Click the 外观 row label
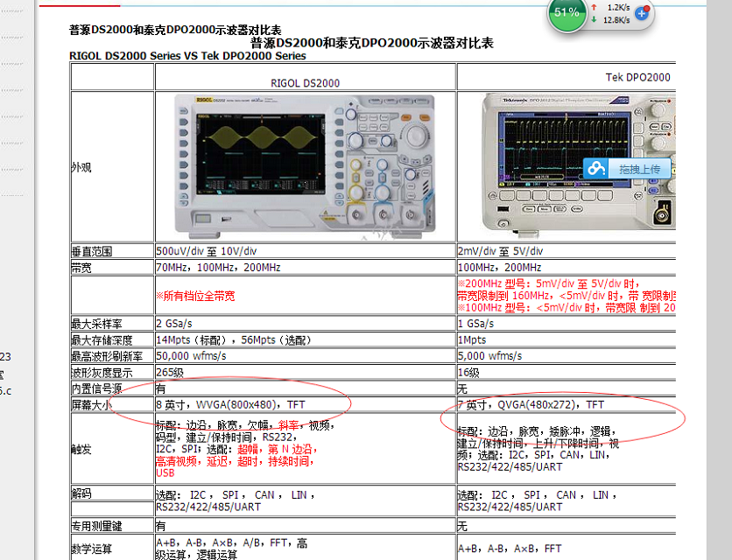732x560 pixels. [x=81, y=167]
